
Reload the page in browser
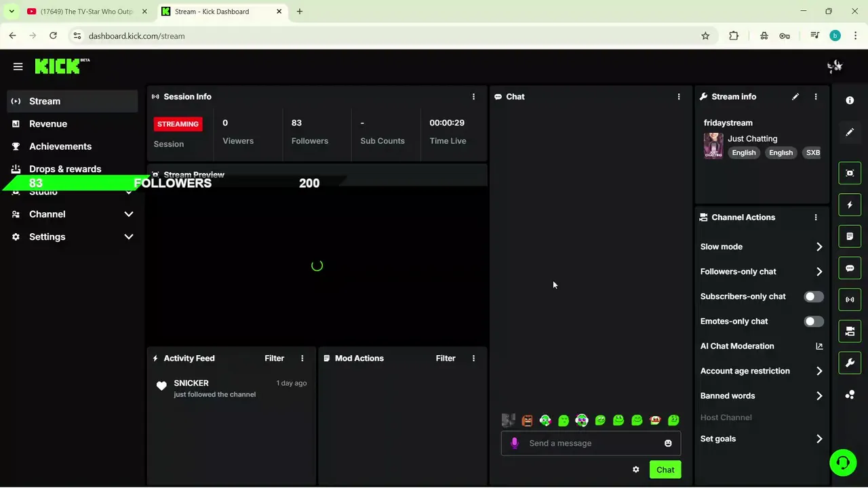53,36
